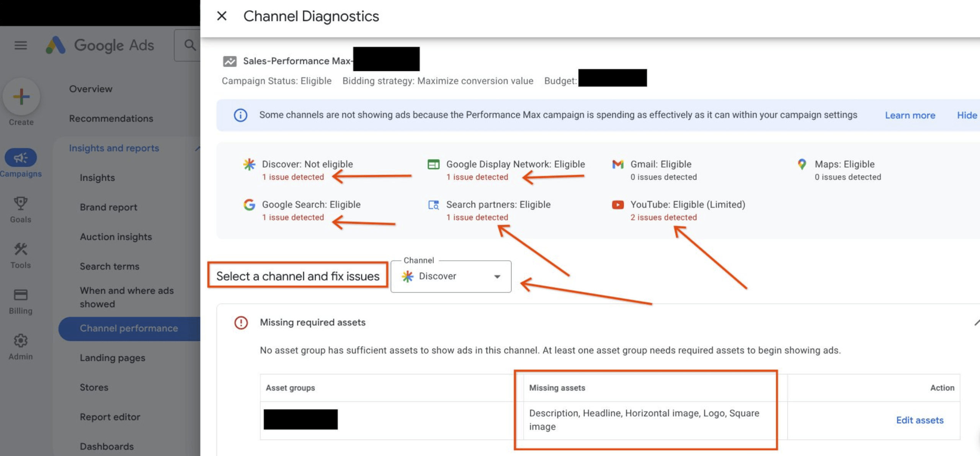
Task: Click 2 issues detected under YouTube
Action: [x=664, y=217]
